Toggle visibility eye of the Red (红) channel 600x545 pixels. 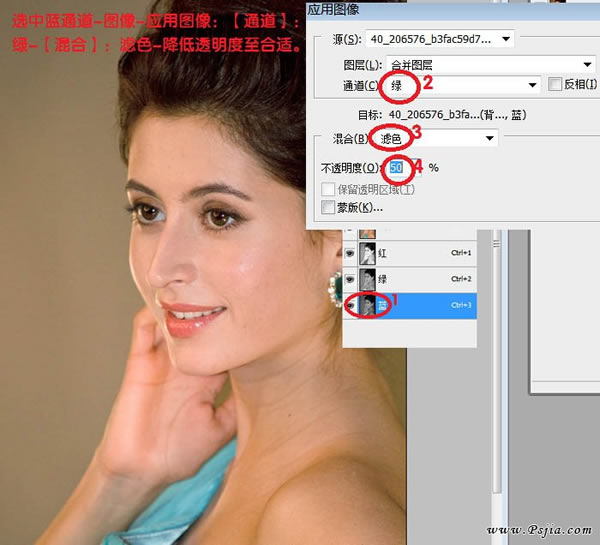tap(350, 253)
